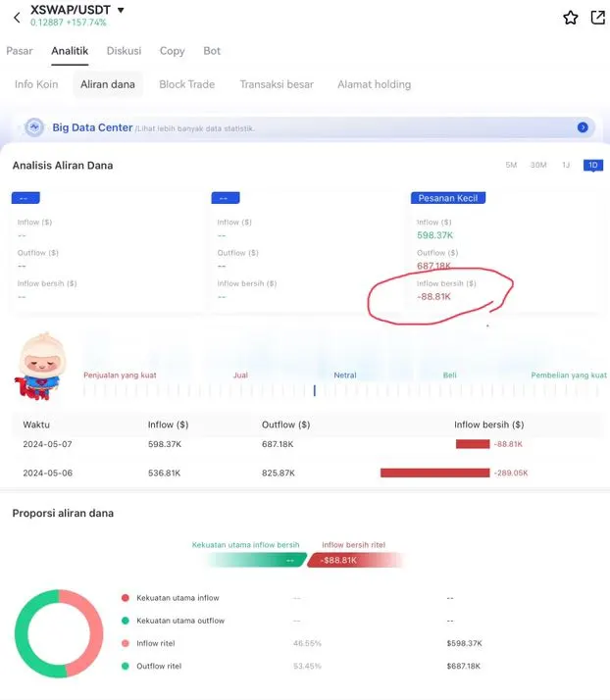Click the -88.81K red bar in table
Viewport: 610px width, 700px height.
[x=473, y=444]
